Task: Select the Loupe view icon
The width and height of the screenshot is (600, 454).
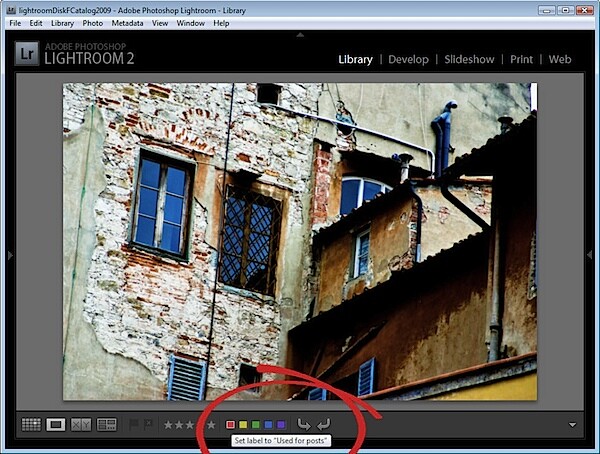Action: (56, 425)
